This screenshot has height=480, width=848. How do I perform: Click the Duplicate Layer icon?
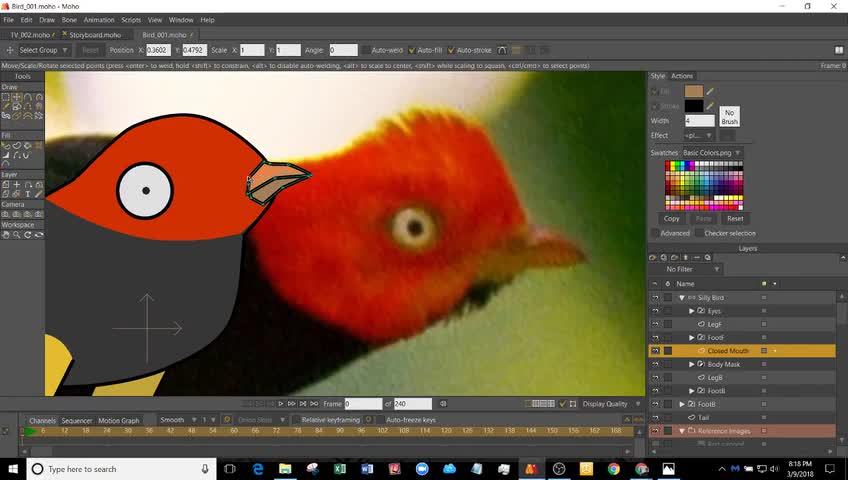click(664, 258)
